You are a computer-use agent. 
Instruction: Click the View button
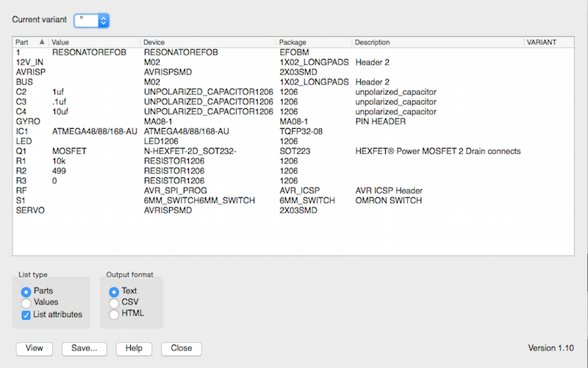pyautogui.click(x=34, y=348)
